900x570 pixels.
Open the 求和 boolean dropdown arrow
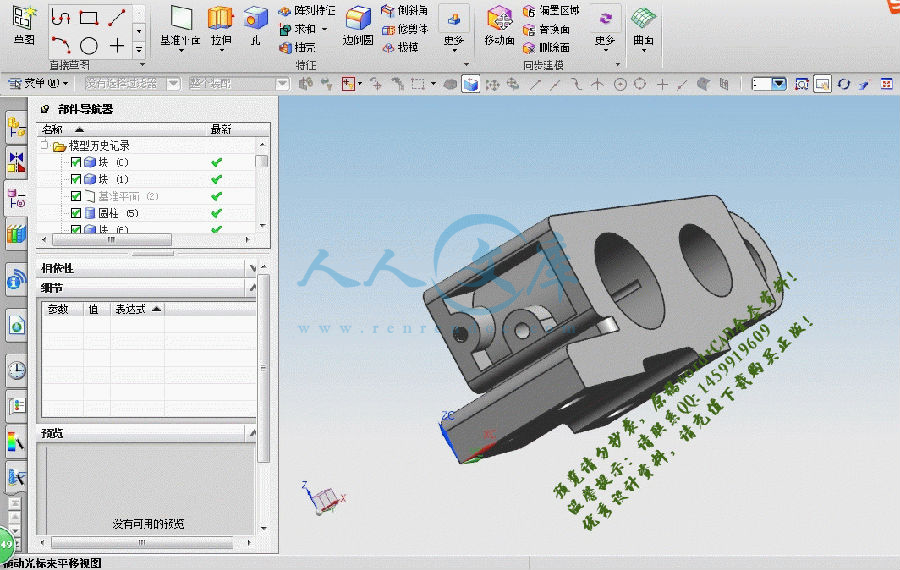(x=325, y=29)
